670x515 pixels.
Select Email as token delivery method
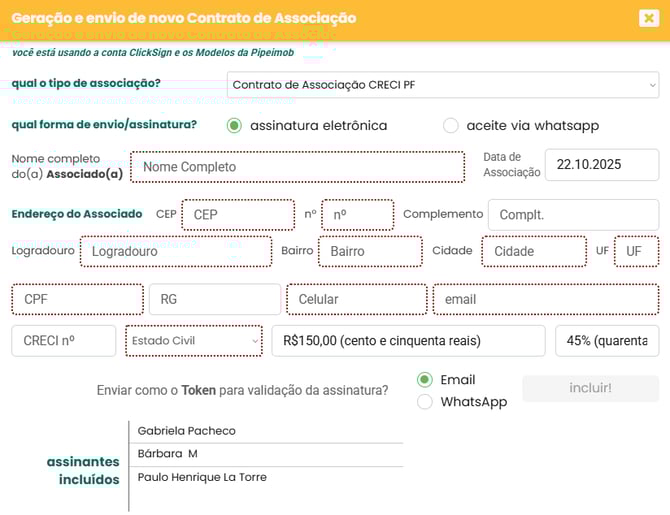tap(425, 380)
